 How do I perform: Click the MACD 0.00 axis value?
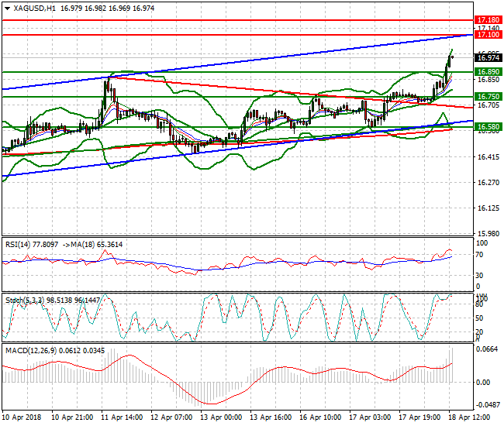pyautogui.click(x=483, y=383)
